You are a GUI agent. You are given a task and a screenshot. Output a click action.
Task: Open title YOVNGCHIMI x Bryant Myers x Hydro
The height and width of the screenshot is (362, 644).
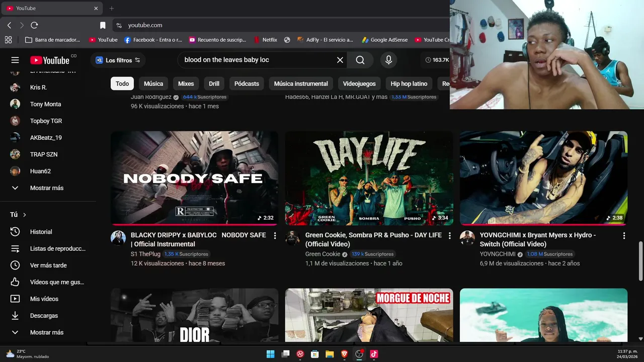(538, 239)
